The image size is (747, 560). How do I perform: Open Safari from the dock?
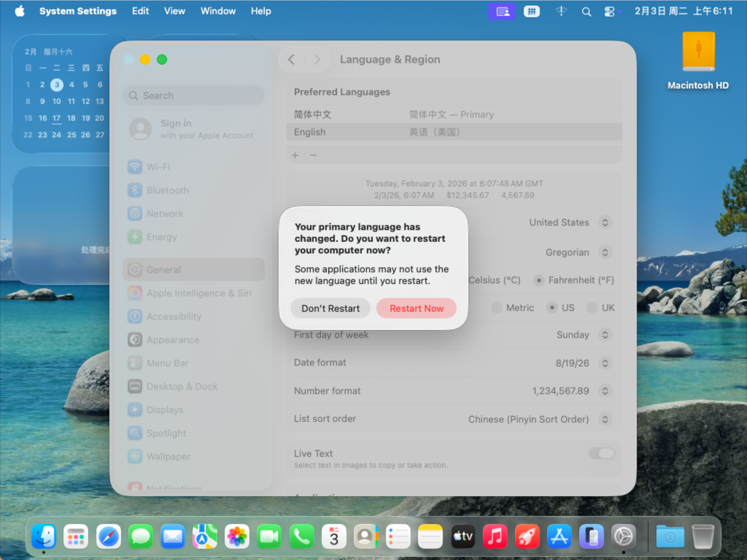(108, 537)
